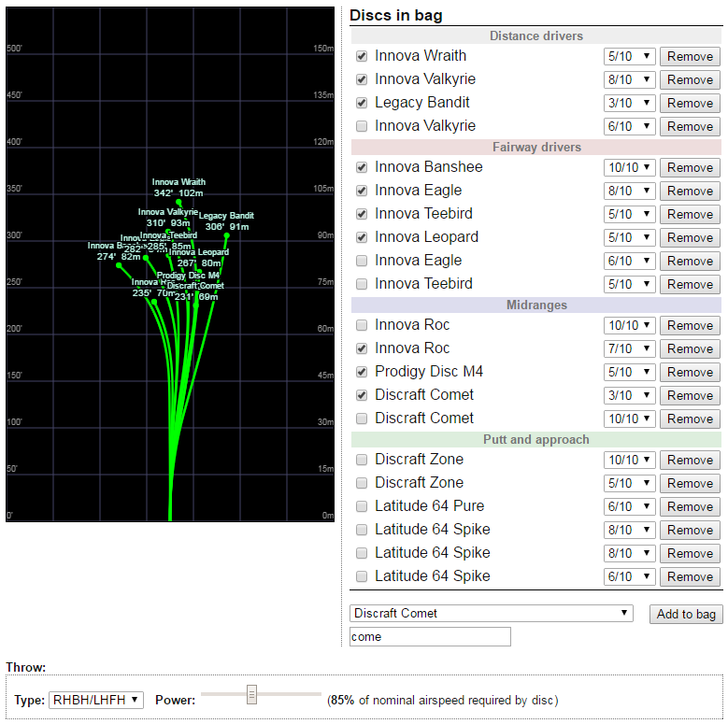Image resolution: width=728 pixels, height=724 pixels.
Task: Click the 'Discs in bag' heading
Action: [395, 15]
